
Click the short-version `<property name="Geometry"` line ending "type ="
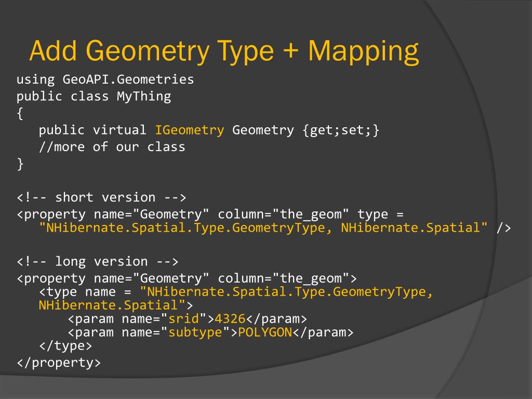210,215
